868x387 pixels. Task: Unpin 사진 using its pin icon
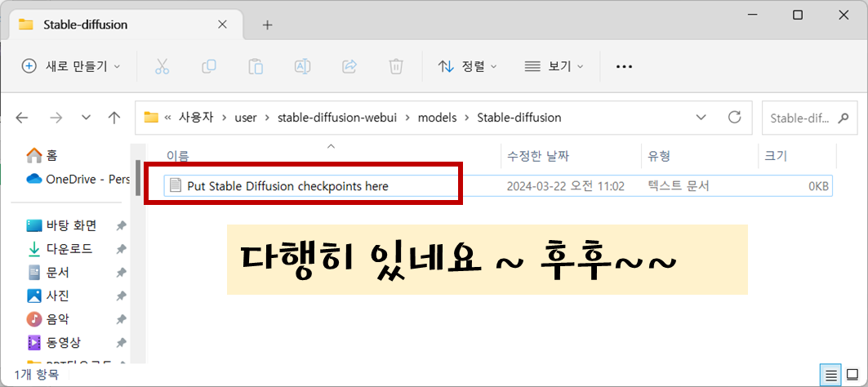pyautogui.click(x=121, y=296)
